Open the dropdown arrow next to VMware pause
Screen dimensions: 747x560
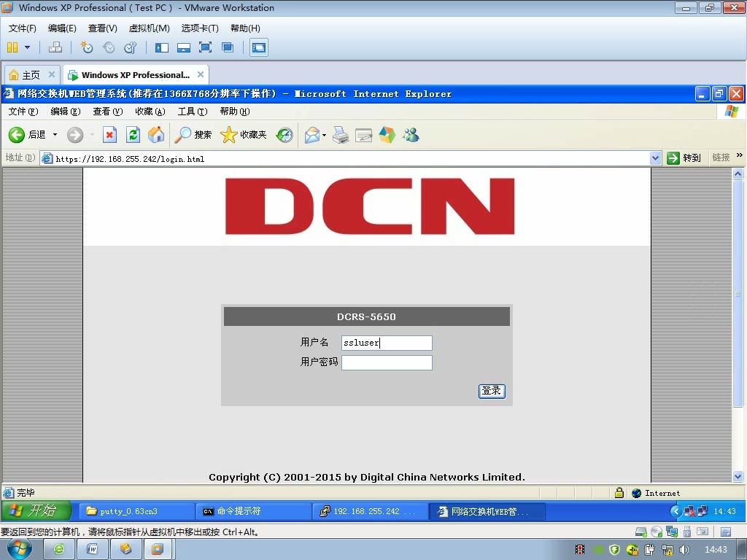[x=27, y=47]
